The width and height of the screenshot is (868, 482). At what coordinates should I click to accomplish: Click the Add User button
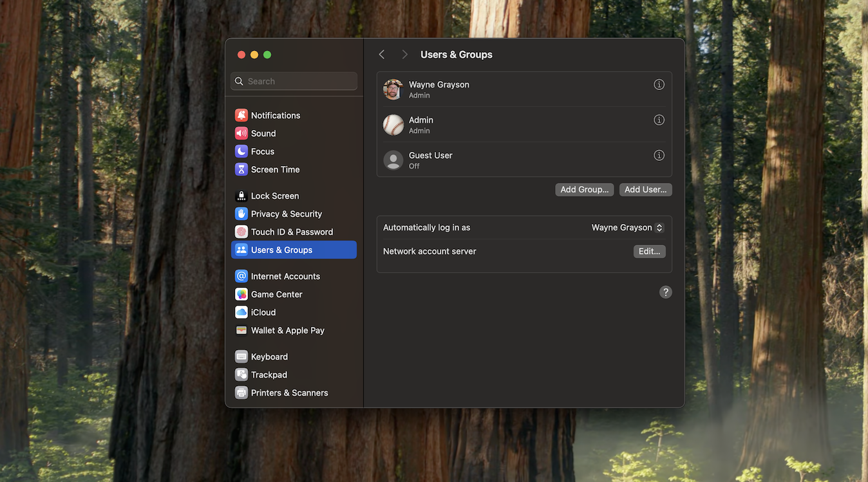tap(645, 190)
